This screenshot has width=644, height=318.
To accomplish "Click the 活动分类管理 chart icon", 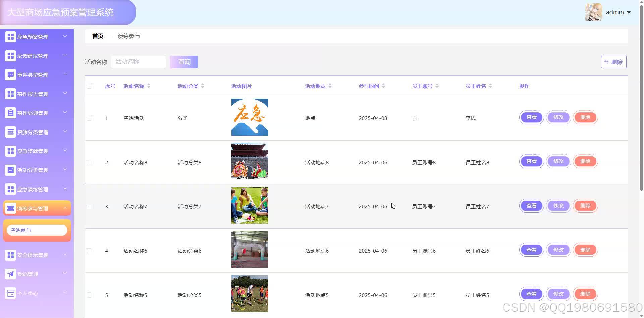I will click(x=10, y=170).
